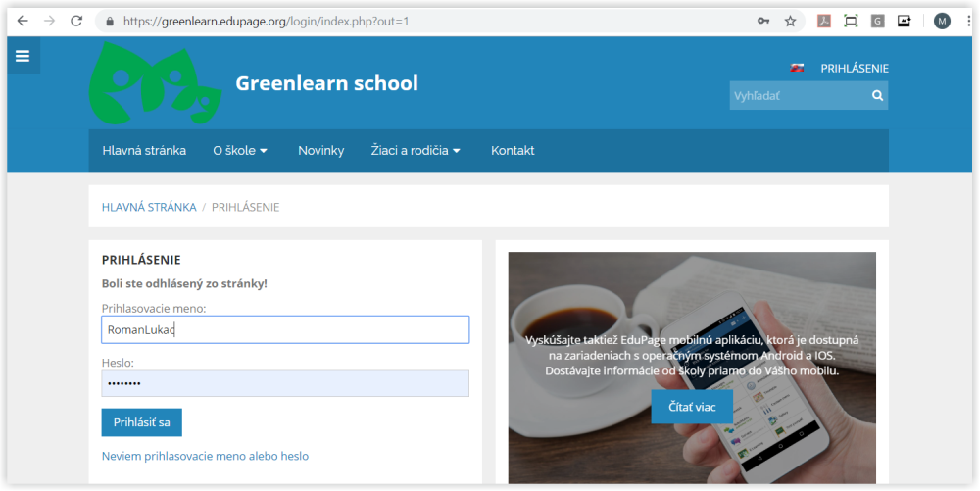Reload the page with the refresh icon
This screenshot has width=980, height=491.
pyautogui.click(x=76, y=21)
